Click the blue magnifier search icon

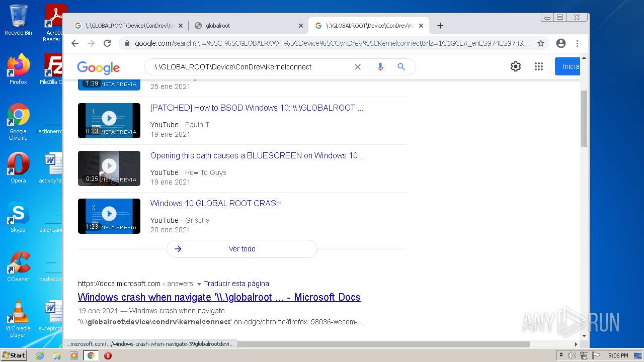point(401,67)
